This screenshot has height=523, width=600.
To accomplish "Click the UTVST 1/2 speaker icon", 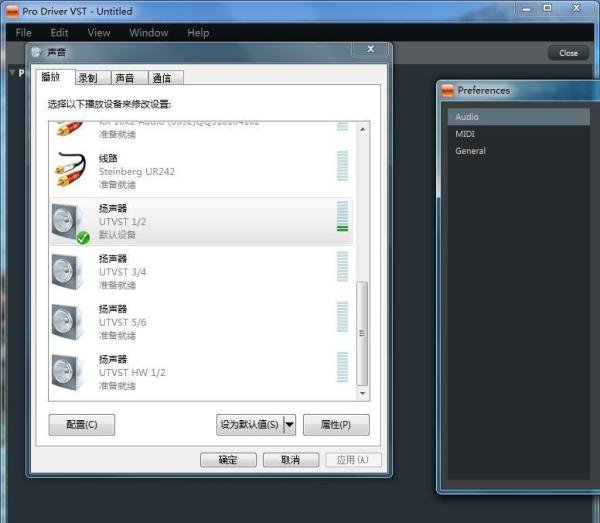I will pos(68,223).
